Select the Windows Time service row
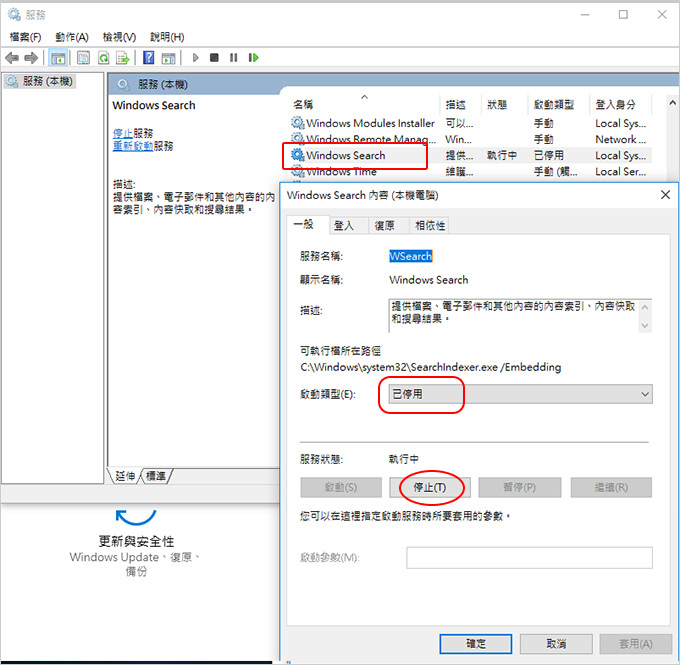680x665 pixels. [471, 171]
